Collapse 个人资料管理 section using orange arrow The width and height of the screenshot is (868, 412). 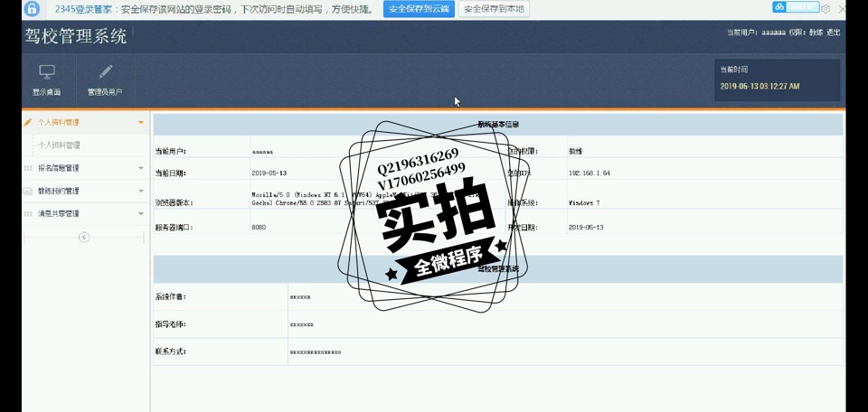tap(141, 122)
